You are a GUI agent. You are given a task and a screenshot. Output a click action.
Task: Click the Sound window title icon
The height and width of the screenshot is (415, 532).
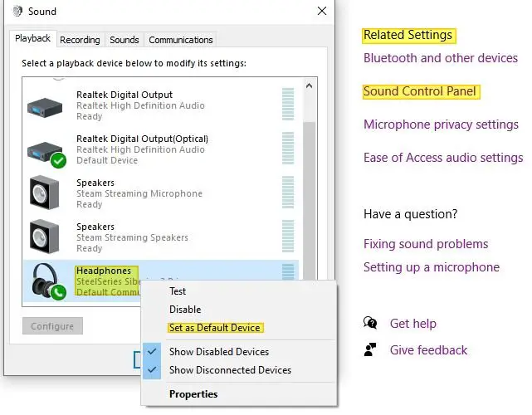(x=17, y=12)
